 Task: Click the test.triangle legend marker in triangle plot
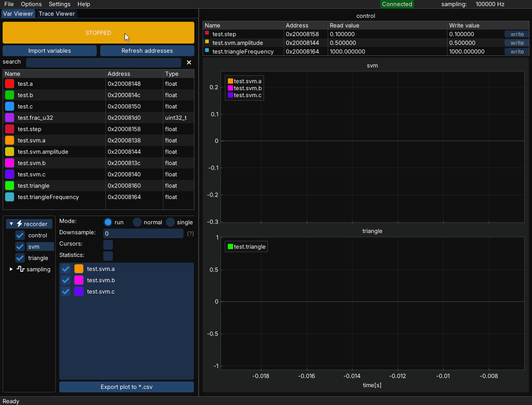(x=230, y=246)
